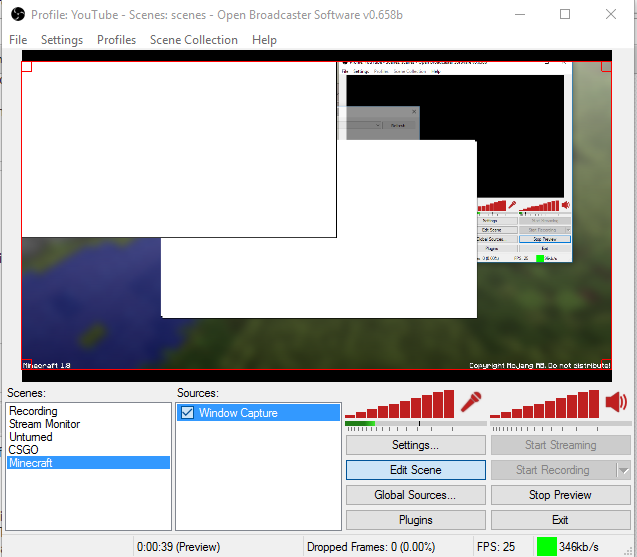The width and height of the screenshot is (637, 557).
Task: Click the Start Recording button
Action: pyautogui.click(x=553, y=470)
